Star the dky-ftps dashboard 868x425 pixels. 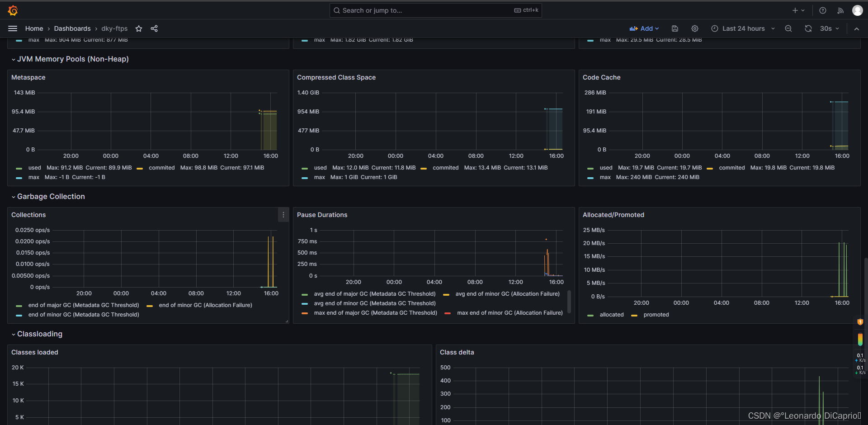point(139,28)
